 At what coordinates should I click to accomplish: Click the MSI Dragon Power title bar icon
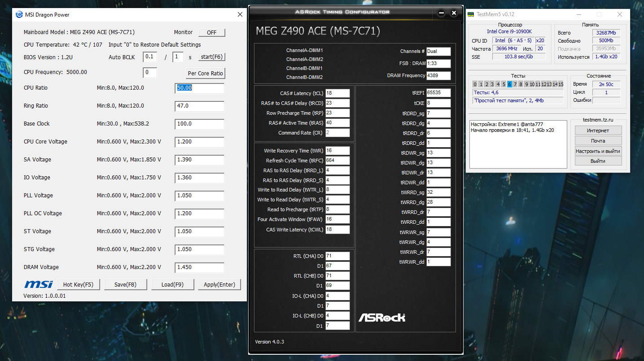[x=19, y=14]
